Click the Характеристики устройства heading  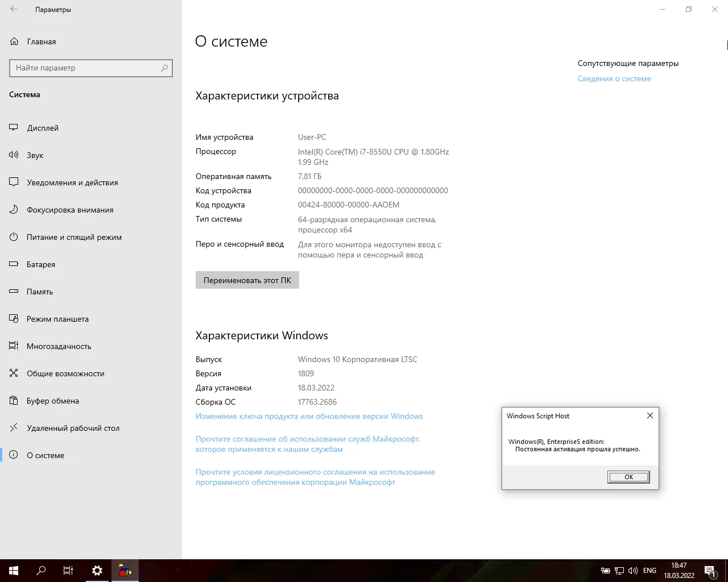pyautogui.click(x=267, y=96)
